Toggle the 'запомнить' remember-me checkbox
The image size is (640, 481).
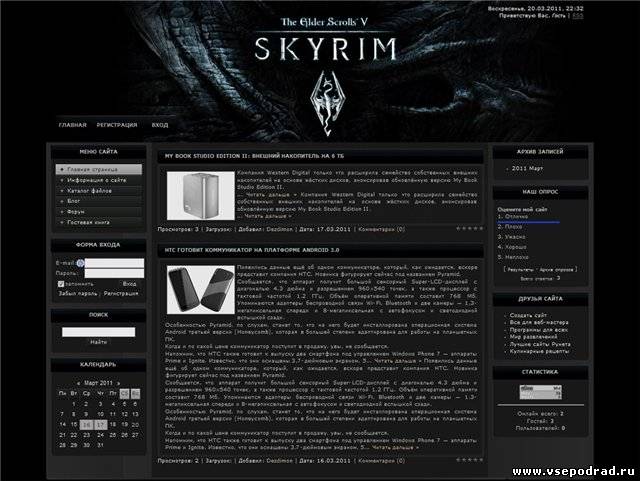[61, 284]
